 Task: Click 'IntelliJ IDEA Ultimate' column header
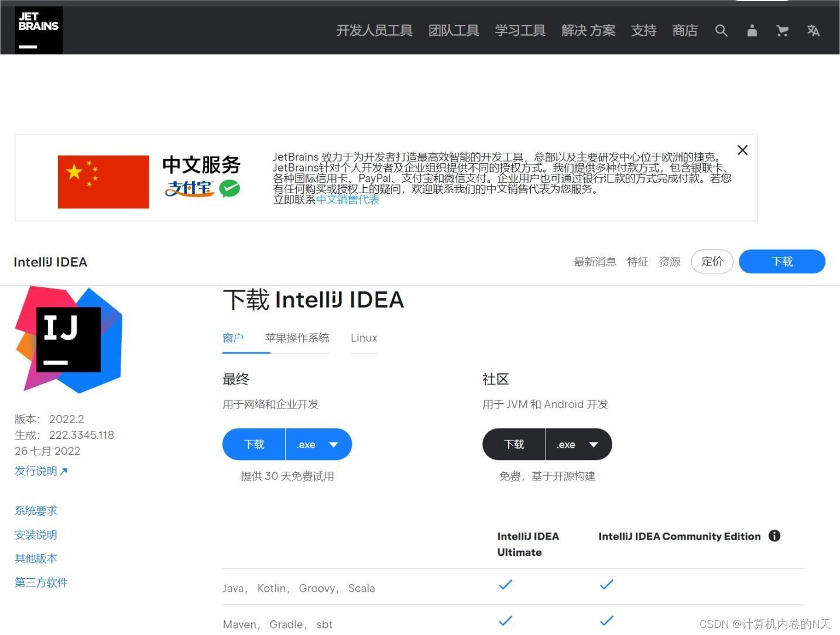click(x=528, y=544)
